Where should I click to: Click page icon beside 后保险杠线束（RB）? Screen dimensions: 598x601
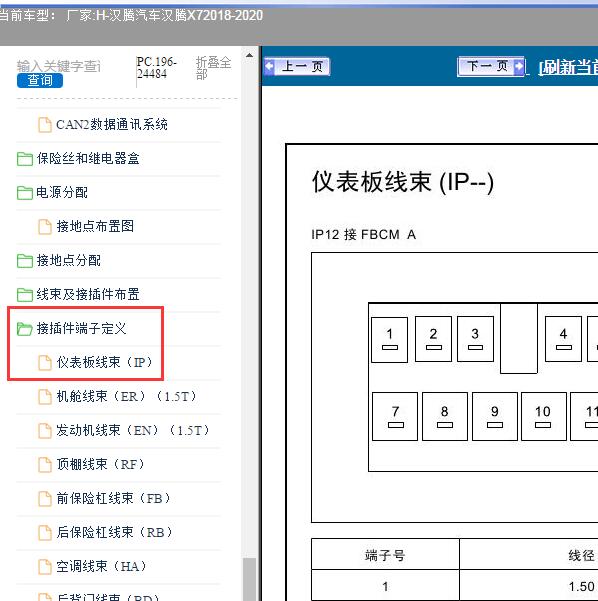point(45,533)
